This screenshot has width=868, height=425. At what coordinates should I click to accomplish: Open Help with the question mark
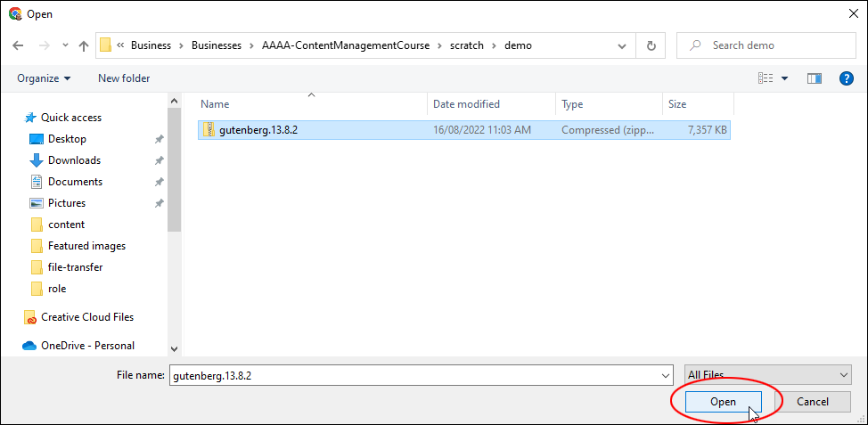pos(847,78)
